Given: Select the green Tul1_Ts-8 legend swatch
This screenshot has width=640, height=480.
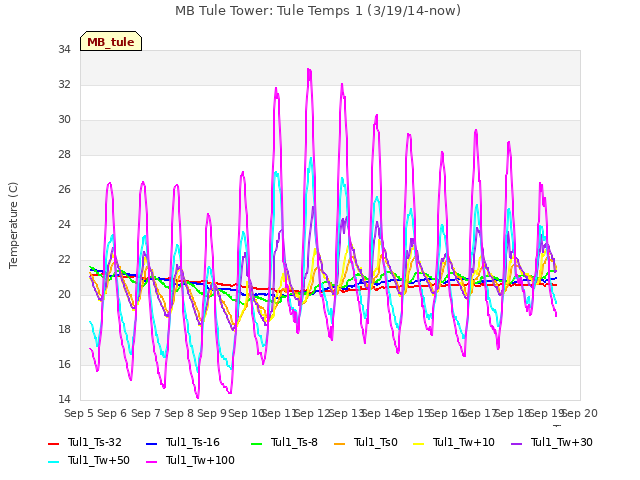Looking at the screenshot, I should click(x=256, y=443).
